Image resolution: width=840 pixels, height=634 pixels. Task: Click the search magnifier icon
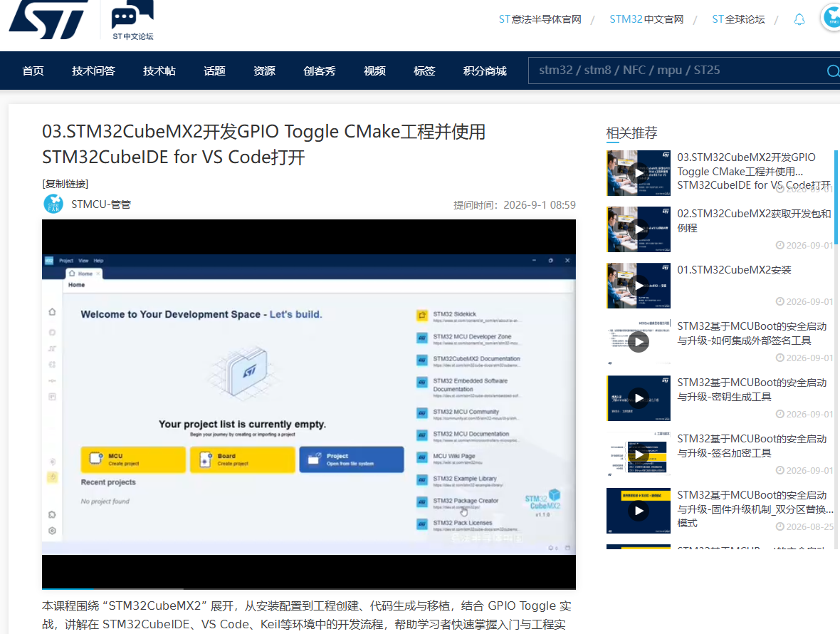[x=832, y=71]
